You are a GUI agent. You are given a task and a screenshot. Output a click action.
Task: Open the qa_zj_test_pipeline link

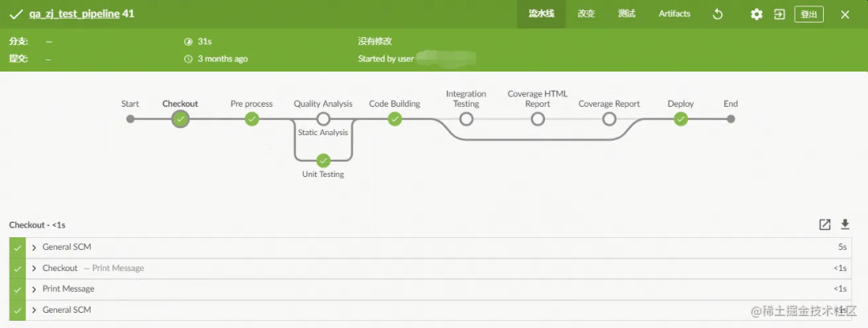tap(74, 14)
